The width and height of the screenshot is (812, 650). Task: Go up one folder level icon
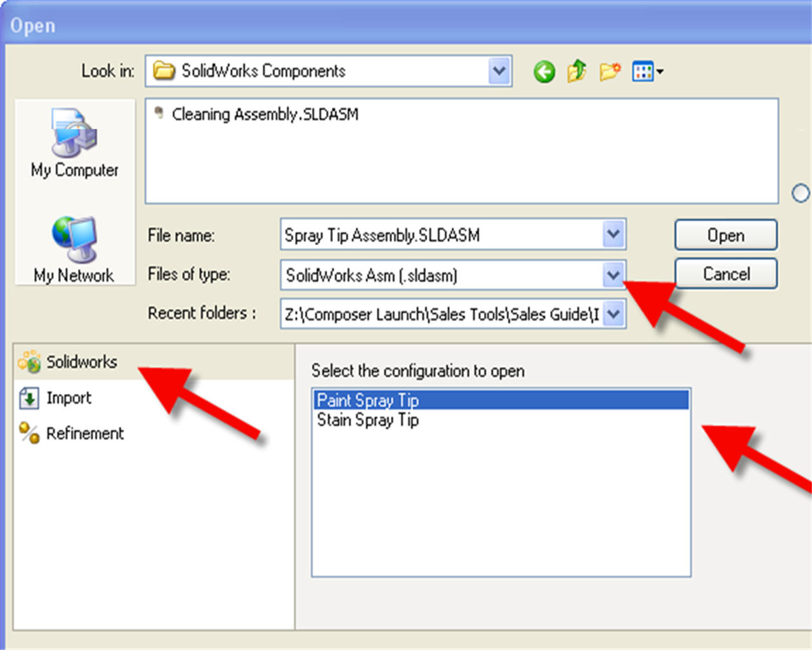pyautogui.click(x=577, y=71)
